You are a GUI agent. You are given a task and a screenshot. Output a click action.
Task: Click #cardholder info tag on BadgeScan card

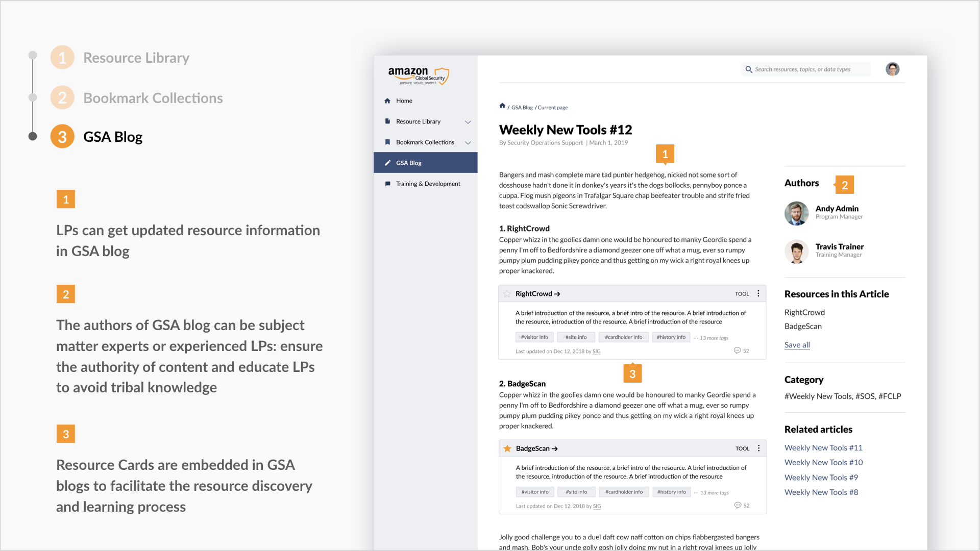pos(624,492)
